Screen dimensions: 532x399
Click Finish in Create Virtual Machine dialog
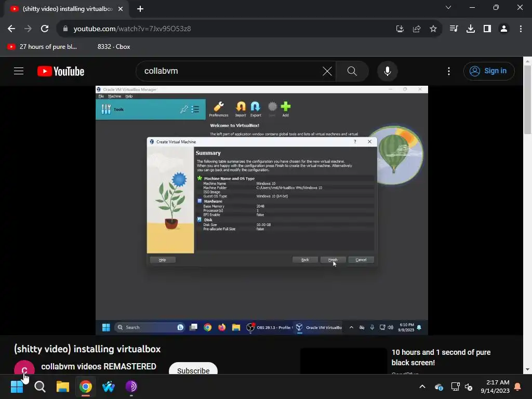[x=333, y=260]
